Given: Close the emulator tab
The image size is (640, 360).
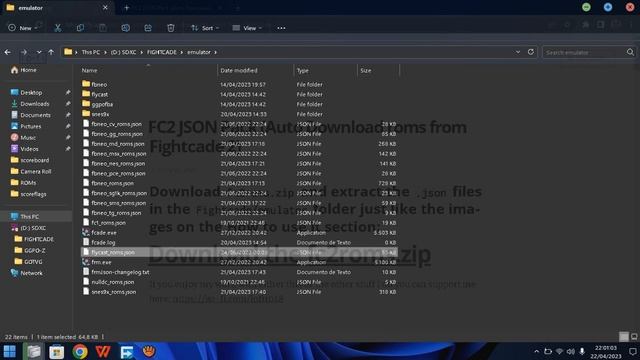Looking at the screenshot, I should tap(105, 7).
